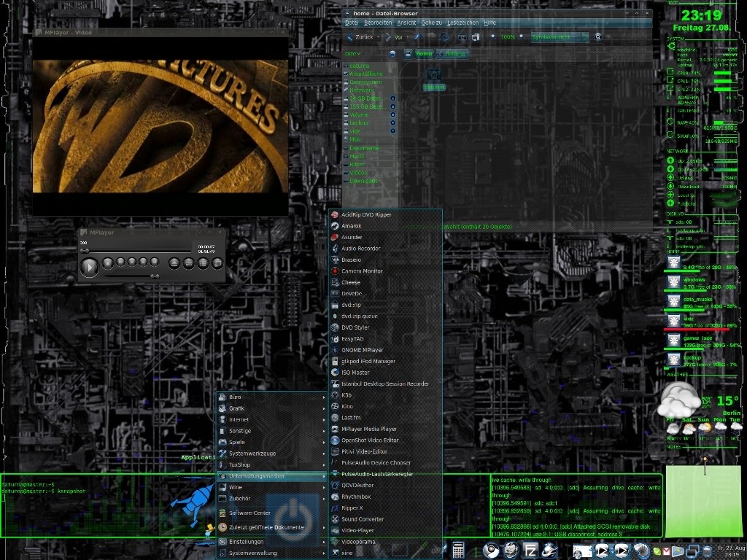The height and width of the screenshot is (560, 747).
Task: Open the Symbolansicht view dropdown
Action: [x=560, y=37]
